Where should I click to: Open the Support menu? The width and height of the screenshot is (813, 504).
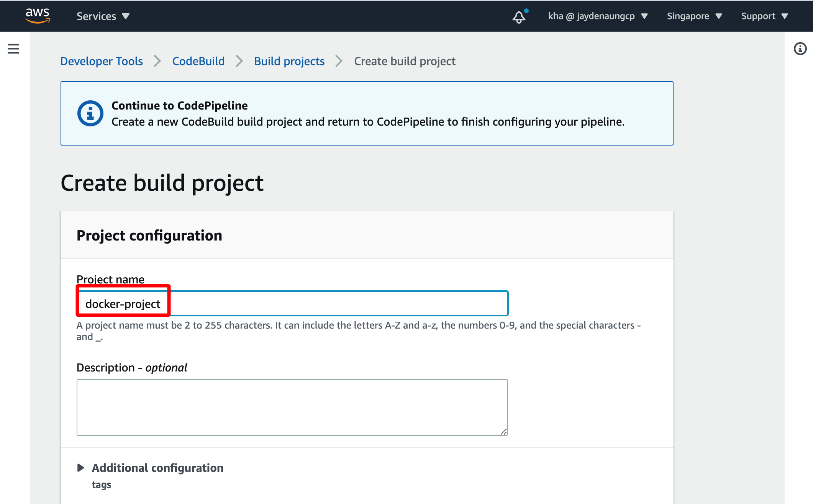click(764, 16)
